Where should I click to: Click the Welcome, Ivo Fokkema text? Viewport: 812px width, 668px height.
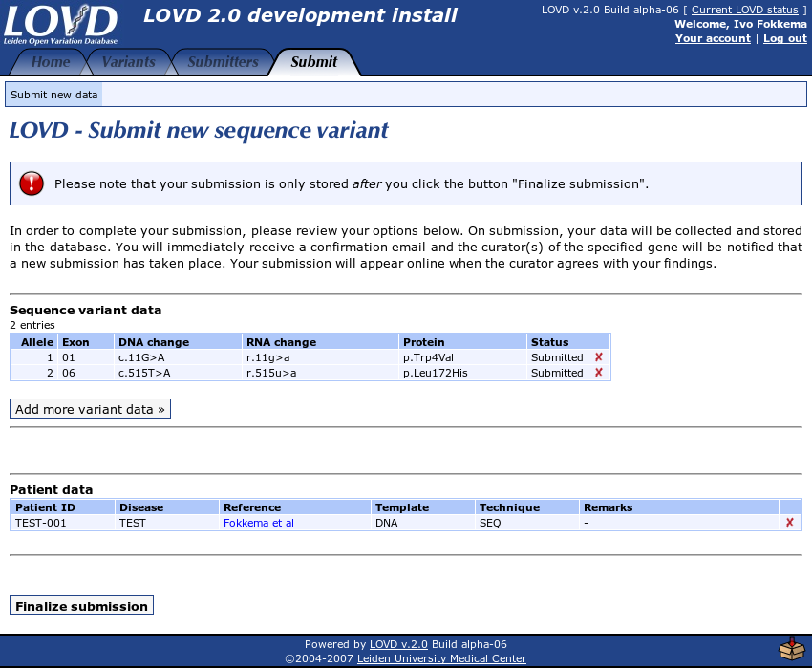click(740, 24)
